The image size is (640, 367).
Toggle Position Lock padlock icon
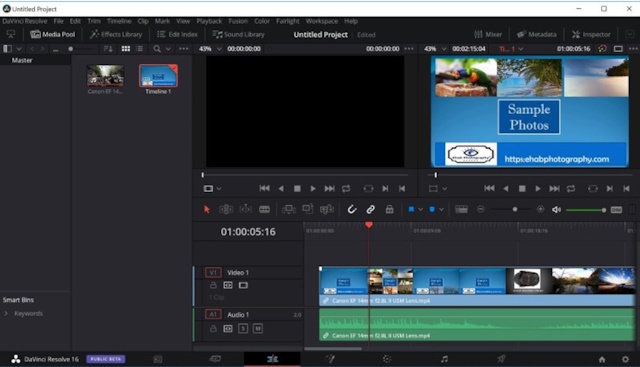(x=389, y=209)
